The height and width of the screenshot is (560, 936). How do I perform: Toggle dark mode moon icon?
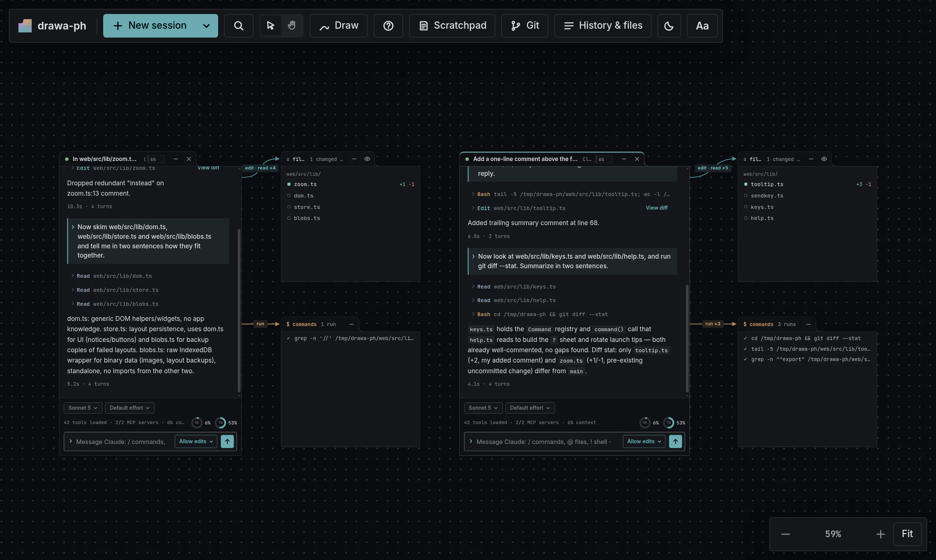coord(669,26)
